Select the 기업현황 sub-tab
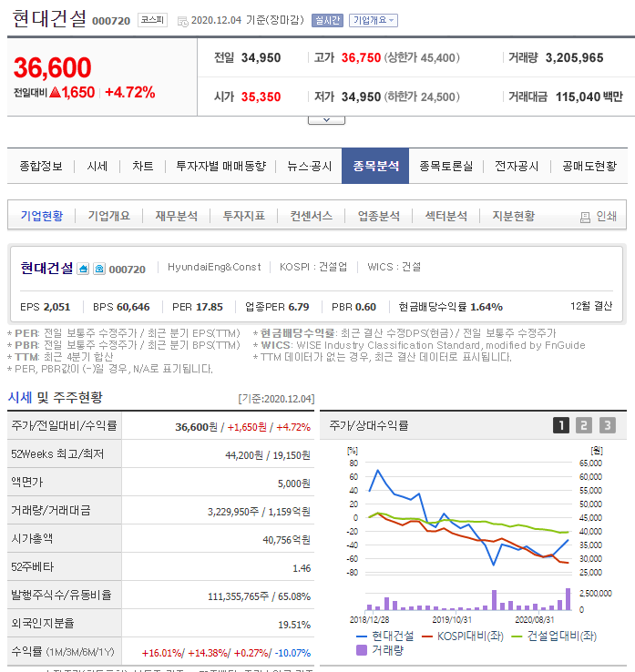 [x=42, y=216]
